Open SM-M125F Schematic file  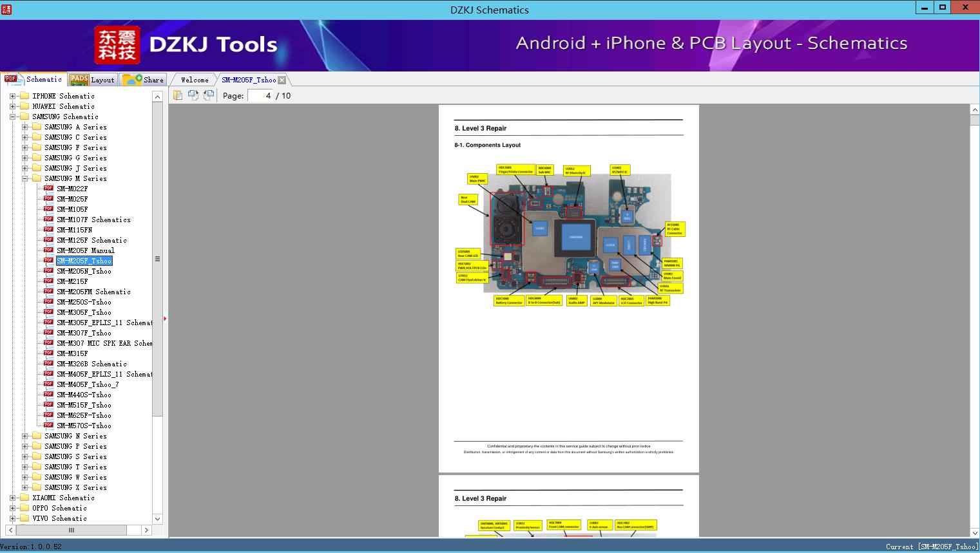(x=91, y=240)
